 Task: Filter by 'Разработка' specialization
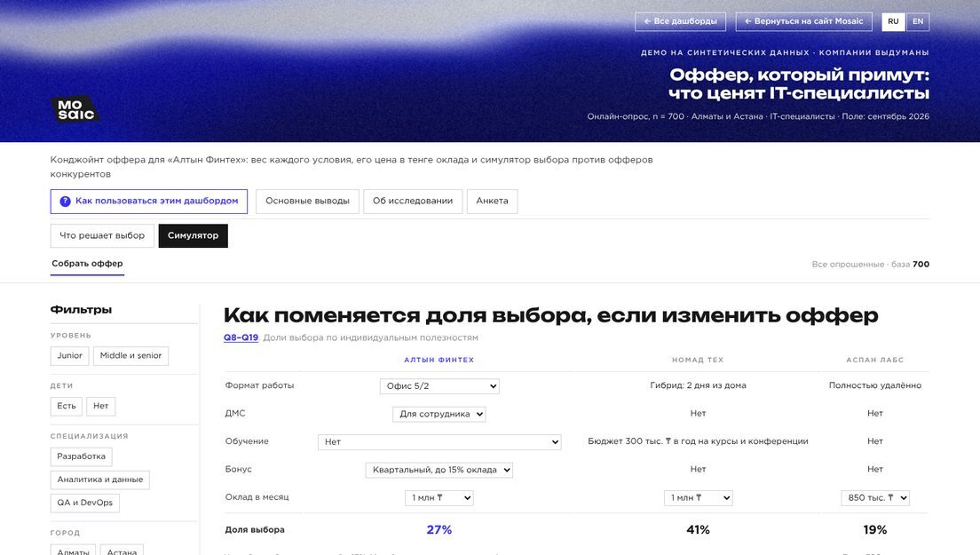(82, 456)
